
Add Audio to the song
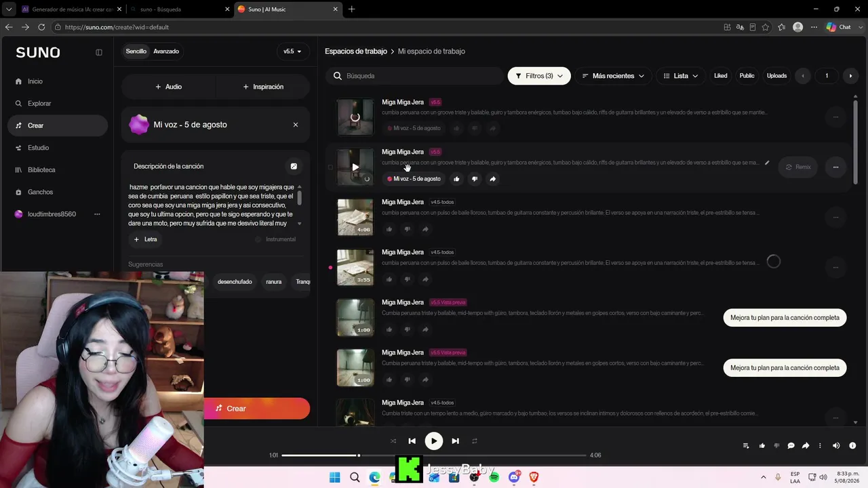click(168, 87)
